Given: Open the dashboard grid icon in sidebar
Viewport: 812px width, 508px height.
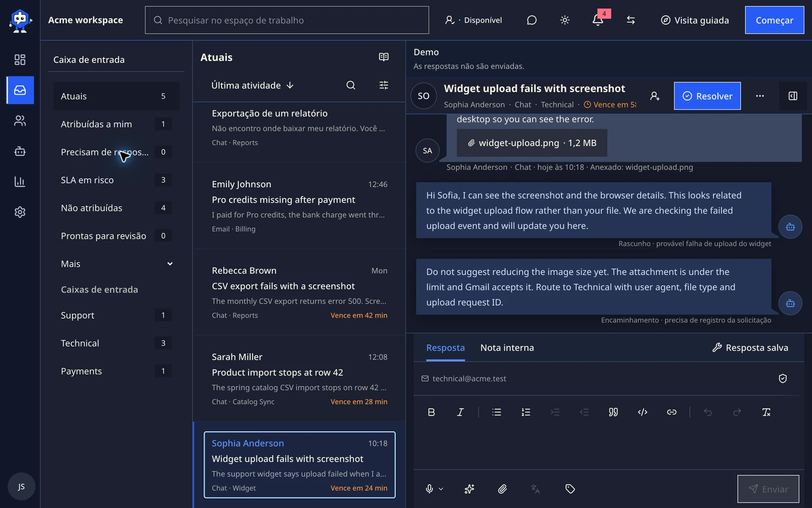Looking at the screenshot, I should [x=20, y=60].
